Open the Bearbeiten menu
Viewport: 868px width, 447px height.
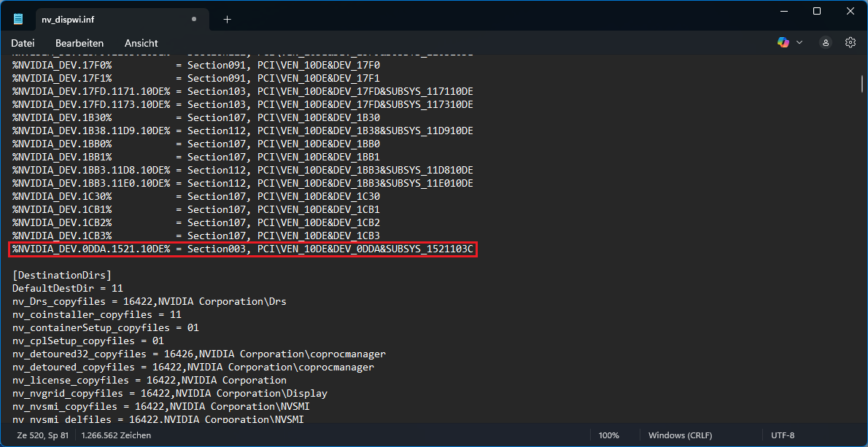pos(79,42)
